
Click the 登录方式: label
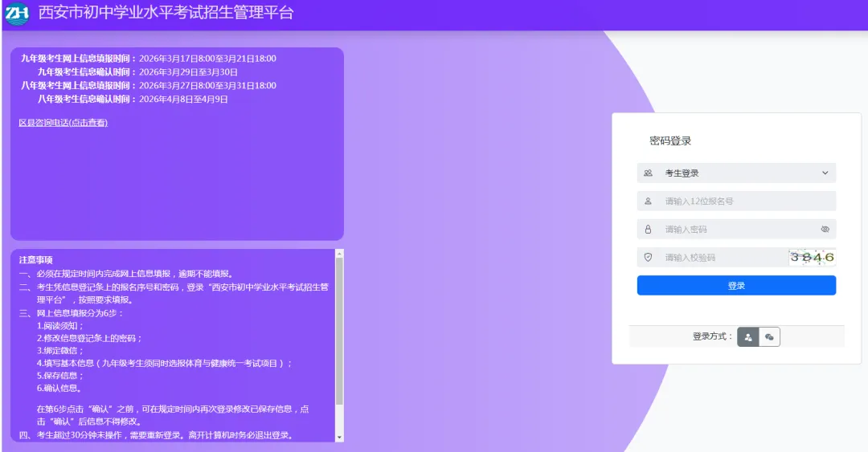[x=712, y=336]
